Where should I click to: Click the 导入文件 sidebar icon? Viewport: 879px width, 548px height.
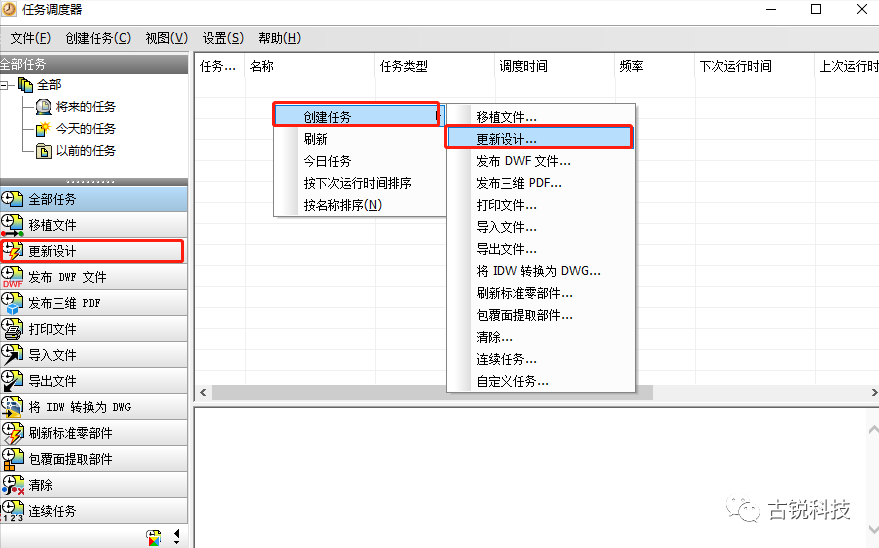click(12, 355)
